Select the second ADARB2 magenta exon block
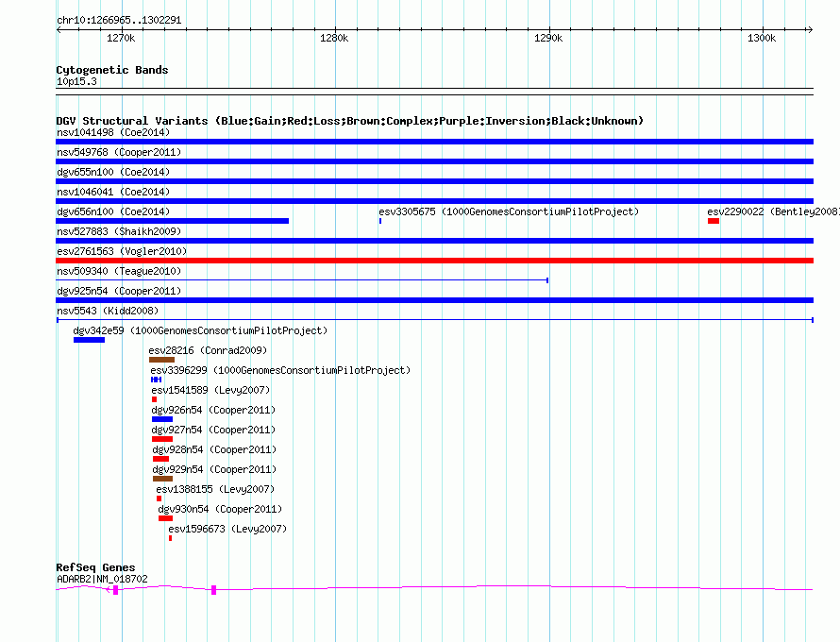 pyautogui.click(x=213, y=590)
